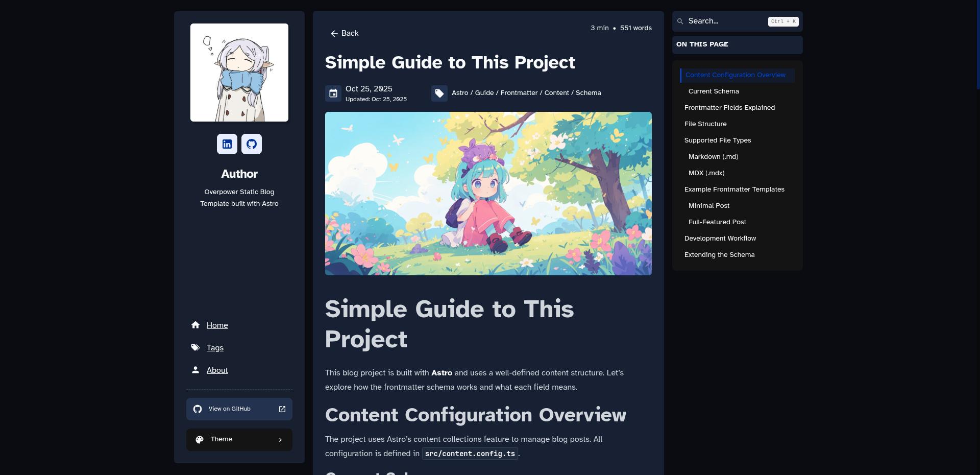Viewport: 980px width, 475px height.
Task: Click the external link icon on View on GitHub
Action: [282, 409]
